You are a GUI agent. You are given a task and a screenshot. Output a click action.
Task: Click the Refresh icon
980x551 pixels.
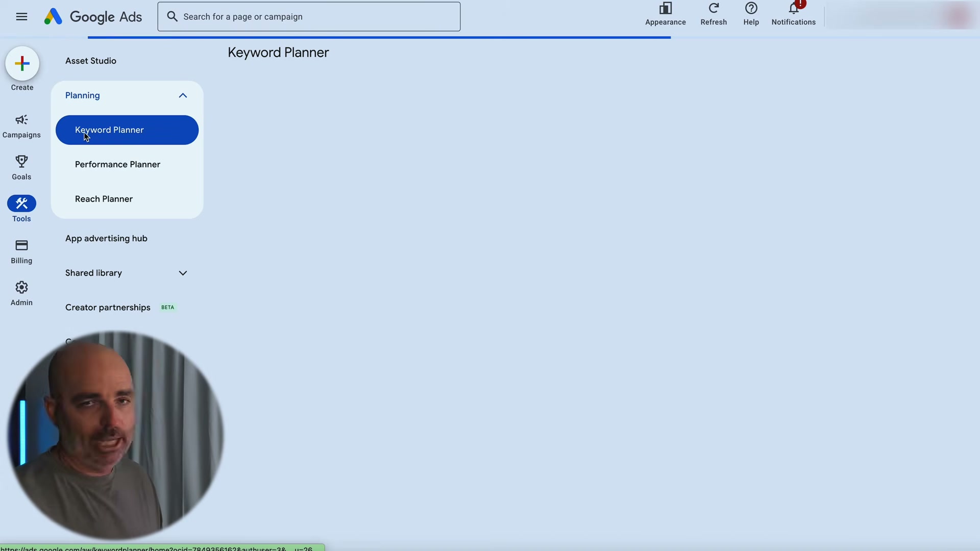[x=714, y=9]
